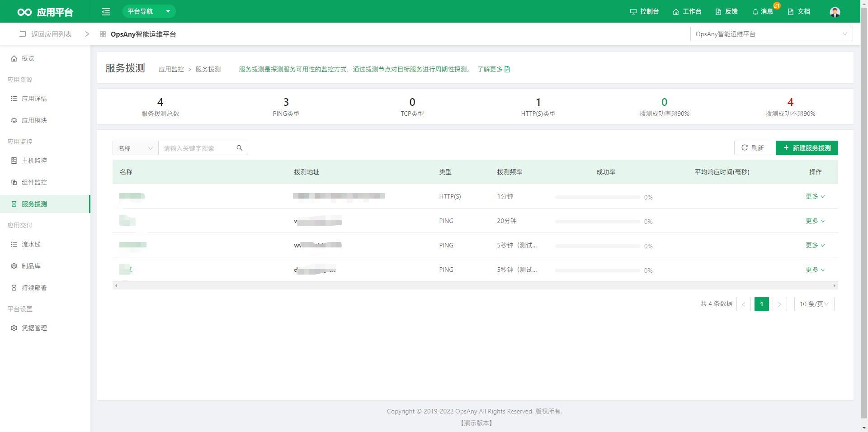This screenshot has height=432, width=868.
Task: Click the PING类型 count 3
Action: [x=286, y=102]
